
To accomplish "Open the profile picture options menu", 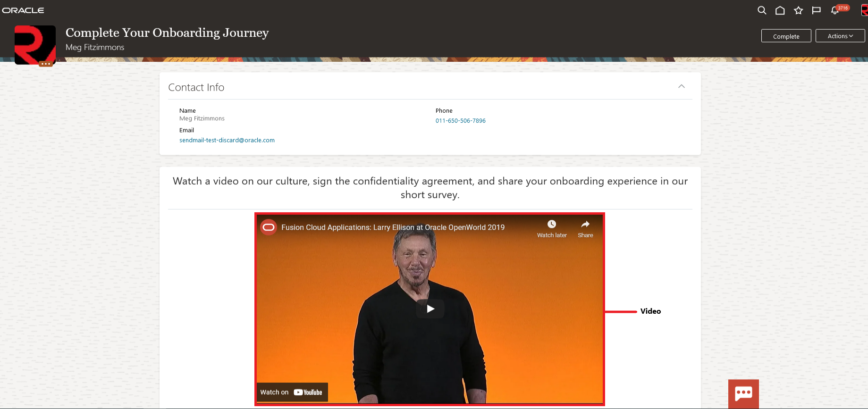I will 46,64.
